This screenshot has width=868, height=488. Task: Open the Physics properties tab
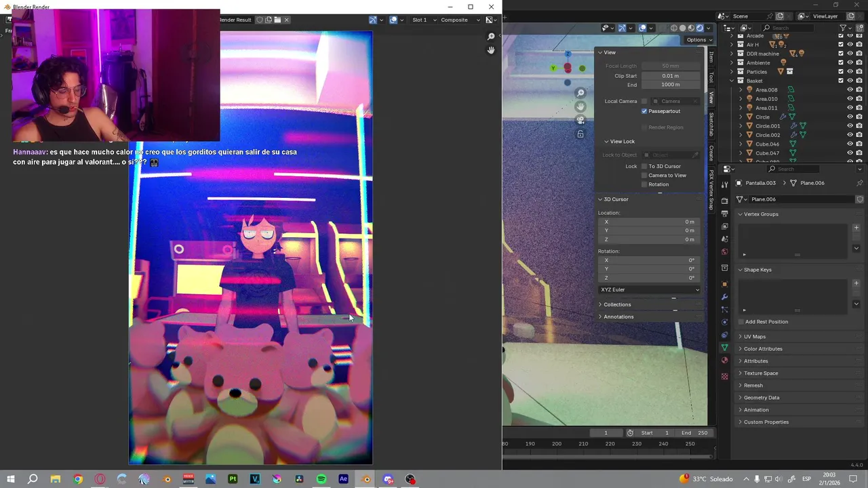724,322
